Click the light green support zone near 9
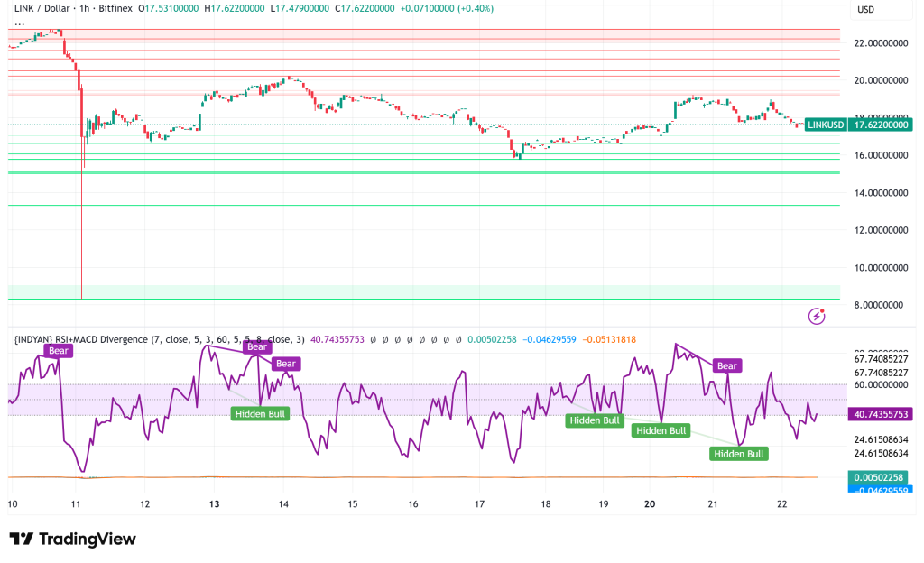 108,291
